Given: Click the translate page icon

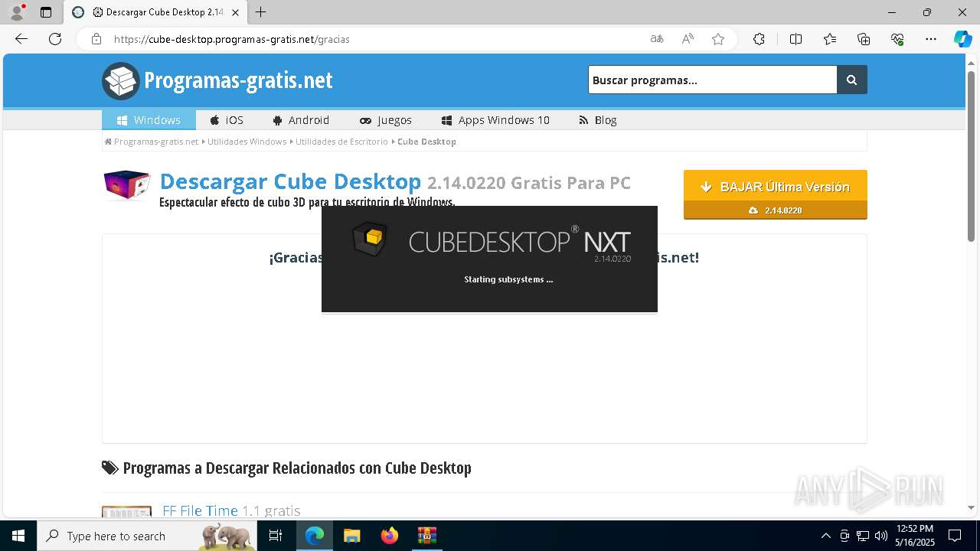Looking at the screenshot, I should click(x=657, y=39).
